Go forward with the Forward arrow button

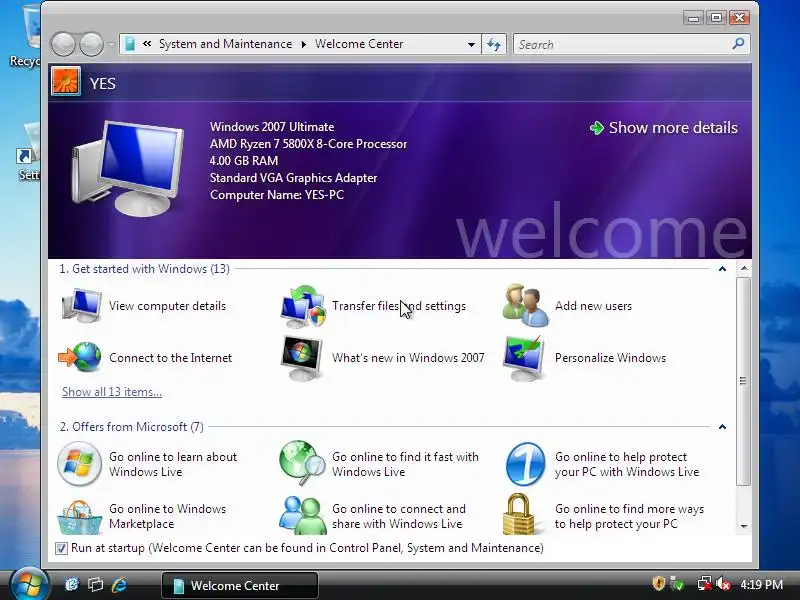tap(91, 44)
